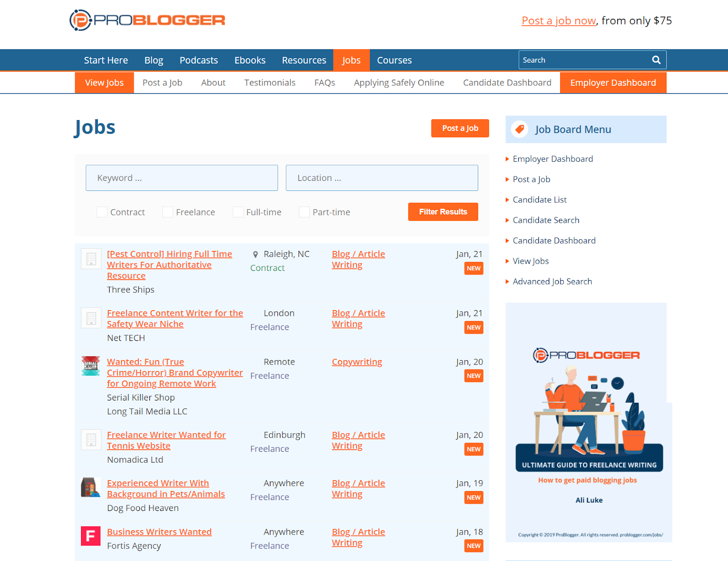The height and width of the screenshot is (561, 728).
Task: Click Ultimate Guide to Freelance Writing banner
Action: coord(589,422)
